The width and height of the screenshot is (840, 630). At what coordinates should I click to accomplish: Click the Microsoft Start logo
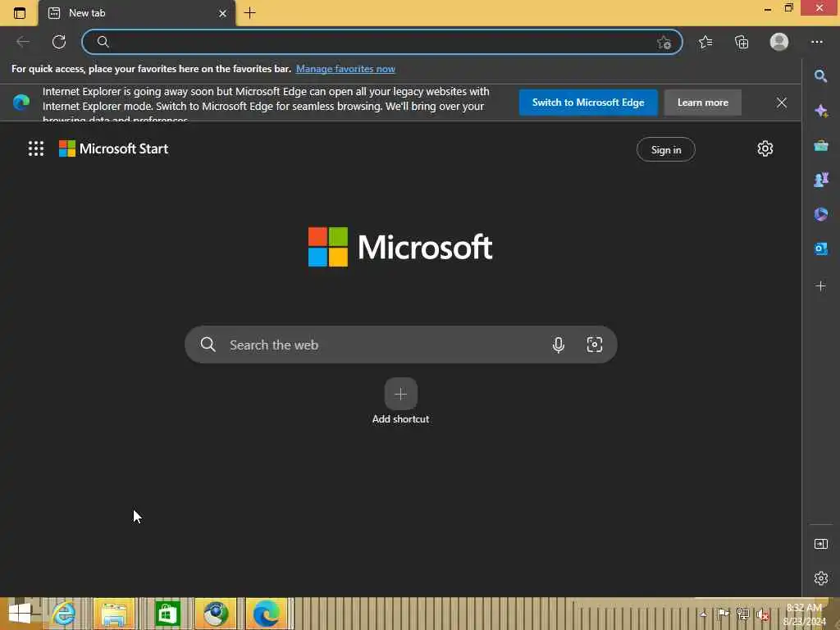113,148
